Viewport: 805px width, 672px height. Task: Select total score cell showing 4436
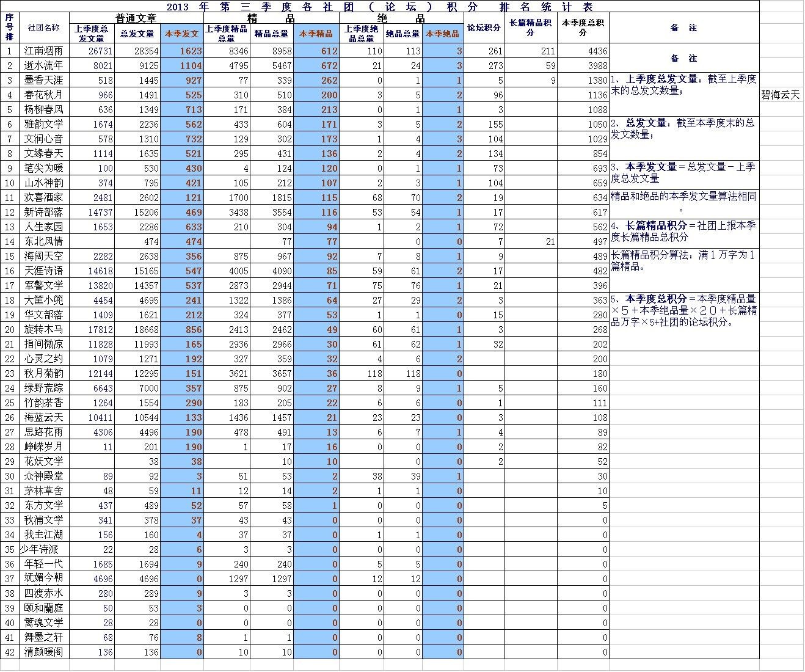583,51
